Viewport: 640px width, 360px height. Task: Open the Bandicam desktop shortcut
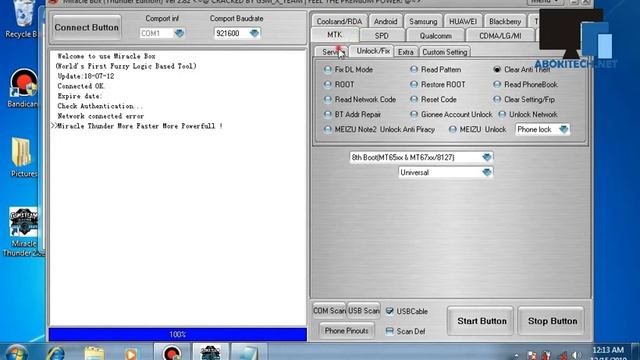23,89
